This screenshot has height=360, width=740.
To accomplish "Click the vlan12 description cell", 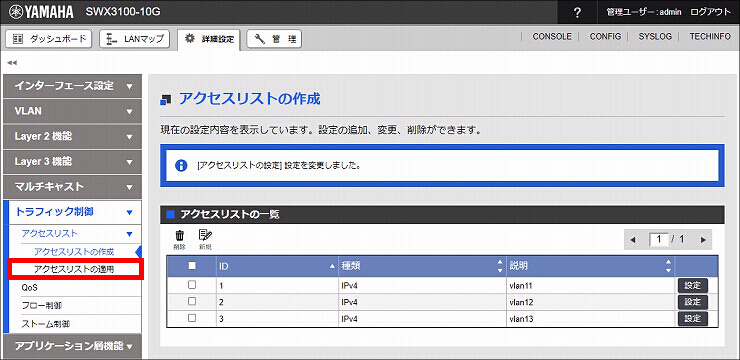I will [590, 302].
